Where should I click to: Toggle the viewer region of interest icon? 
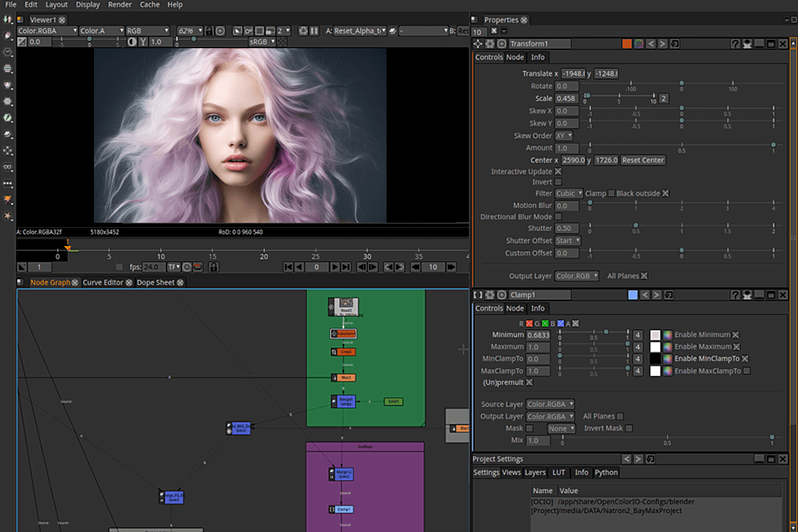pos(259,31)
